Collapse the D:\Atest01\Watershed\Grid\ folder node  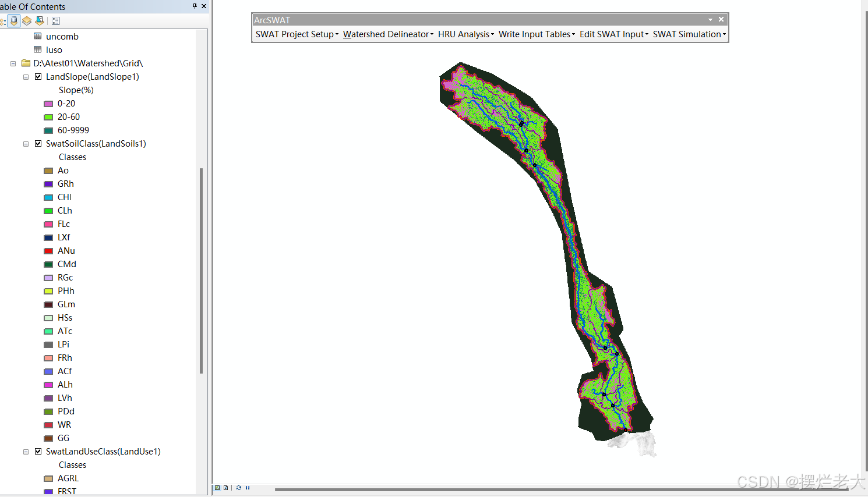coord(13,63)
